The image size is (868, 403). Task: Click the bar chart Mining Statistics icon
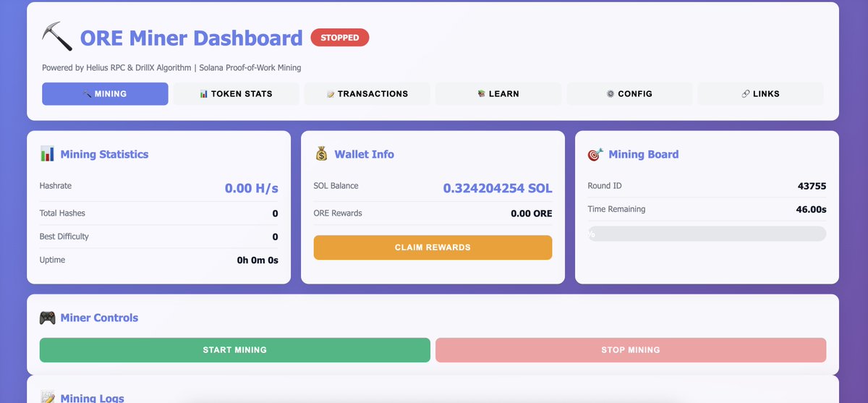47,154
